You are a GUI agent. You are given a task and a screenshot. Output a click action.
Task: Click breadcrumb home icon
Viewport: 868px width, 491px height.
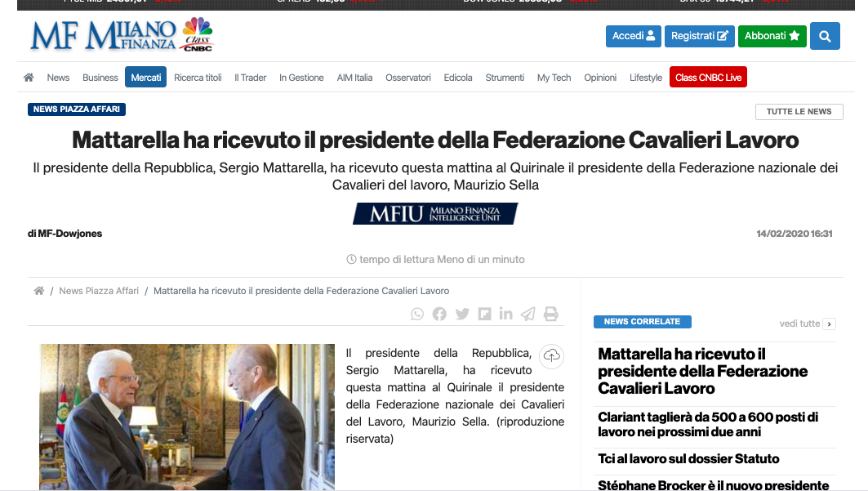tap(38, 291)
